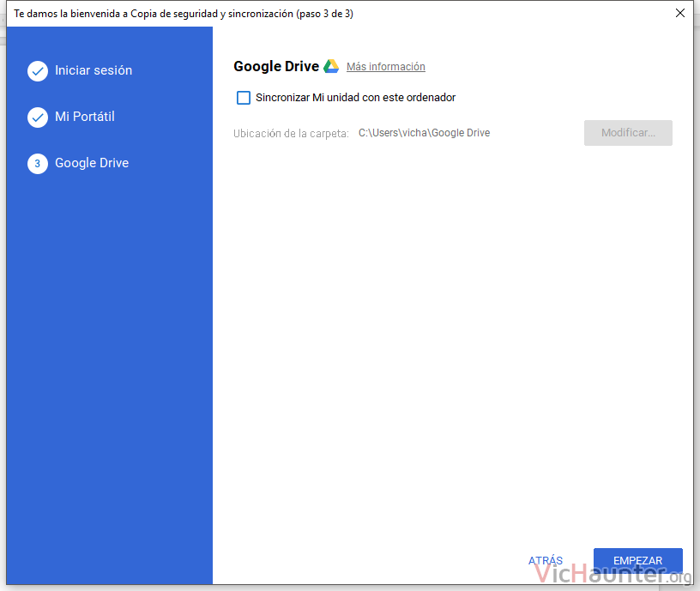This screenshot has height=591, width=700.
Task: Click the checkmark icon beside Mi Portátil
Action: pos(38,118)
